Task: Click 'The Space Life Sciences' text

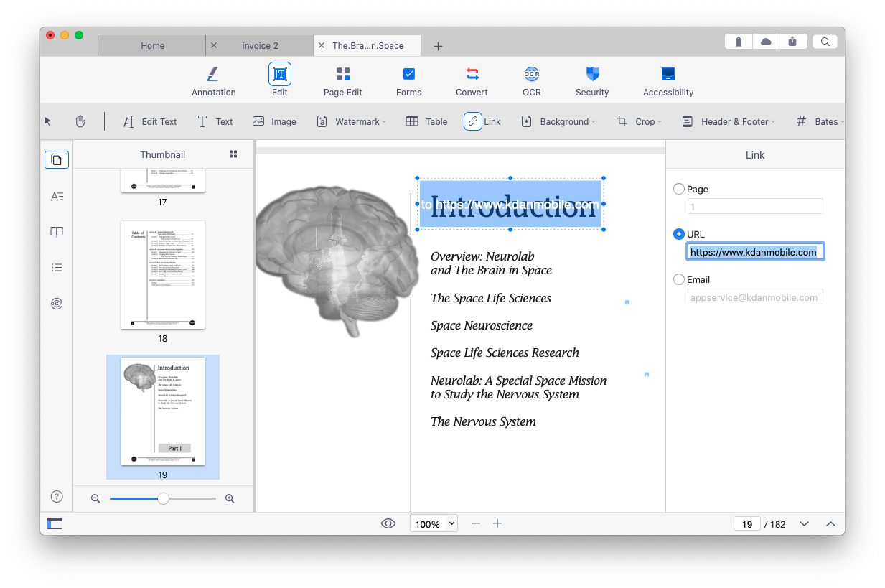Action: [x=491, y=298]
